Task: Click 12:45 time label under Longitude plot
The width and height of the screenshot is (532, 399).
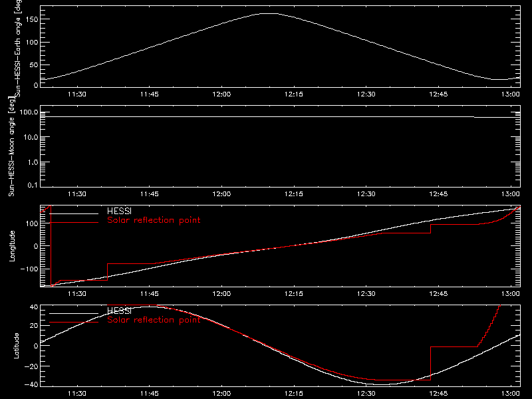Action: [x=438, y=294]
